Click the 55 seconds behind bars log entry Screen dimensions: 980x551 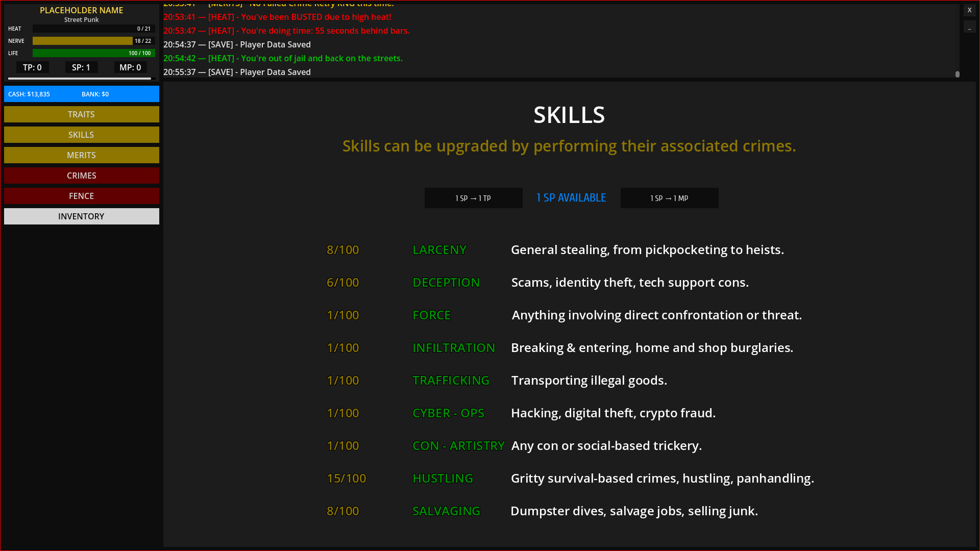coord(286,31)
